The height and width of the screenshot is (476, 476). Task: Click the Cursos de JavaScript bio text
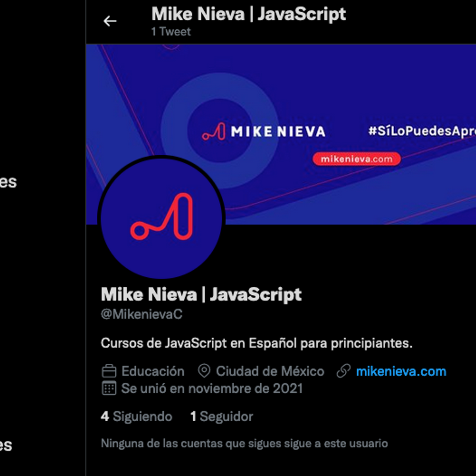coord(257,343)
